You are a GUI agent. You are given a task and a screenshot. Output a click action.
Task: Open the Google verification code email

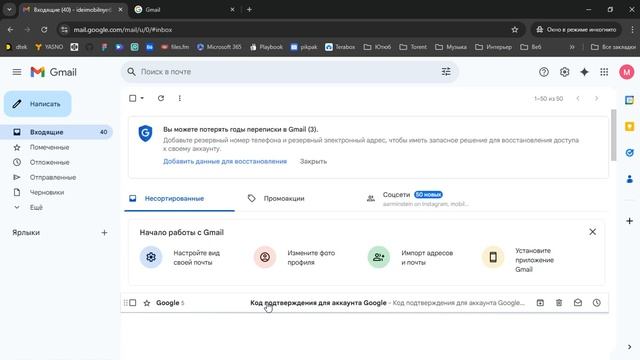point(364,303)
